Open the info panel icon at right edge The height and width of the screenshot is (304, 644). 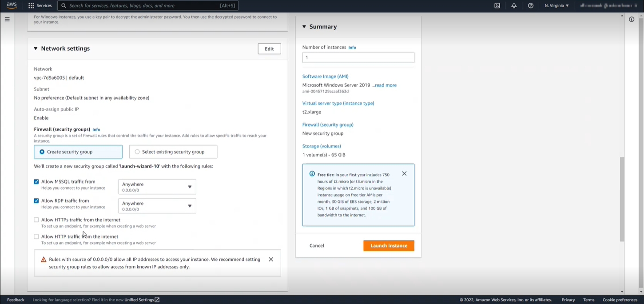632,19
